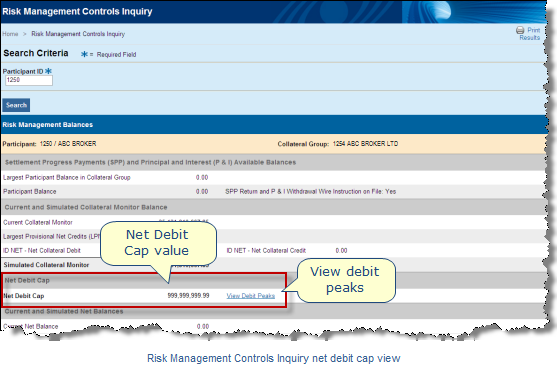This screenshot has height=377, width=557.
Task: Click the Participant ID input field
Action: (29, 80)
